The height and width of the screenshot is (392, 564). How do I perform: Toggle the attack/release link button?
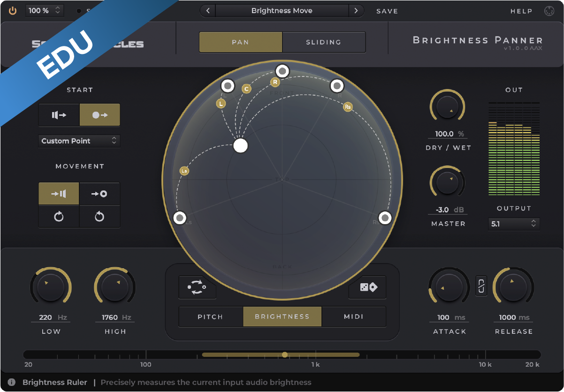[481, 286]
